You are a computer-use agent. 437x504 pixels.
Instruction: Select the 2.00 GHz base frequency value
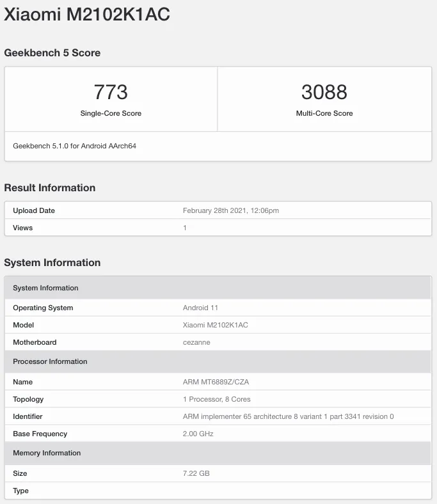[198, 434]
